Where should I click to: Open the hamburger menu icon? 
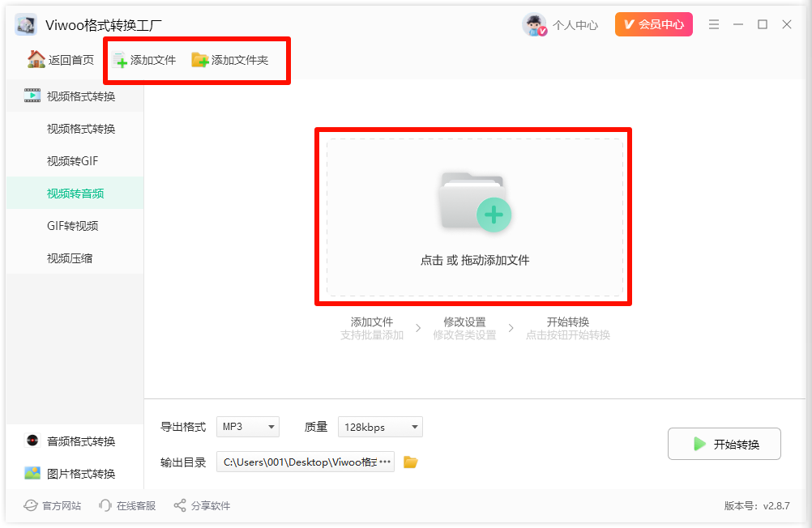[x=714, y=24]
